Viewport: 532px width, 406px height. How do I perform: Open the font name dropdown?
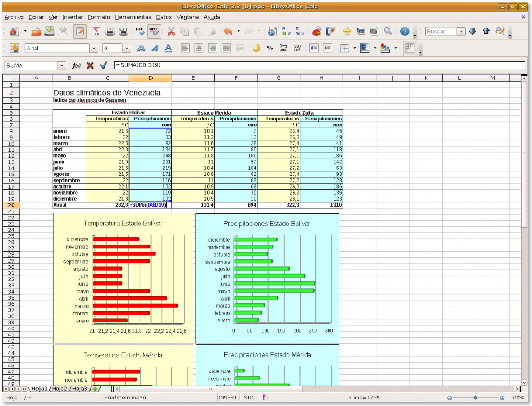click(x=93, y=48)
